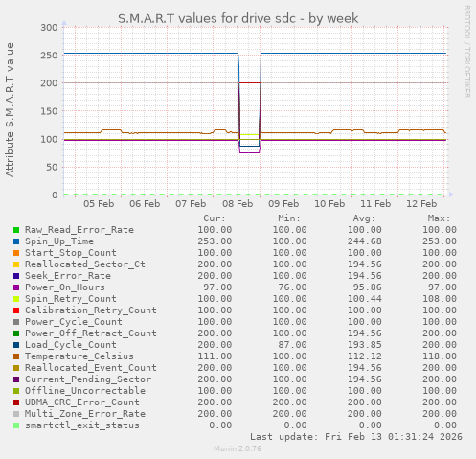Click the UDMA_CRC_Error_Count legend swatch

click(16, 402)
